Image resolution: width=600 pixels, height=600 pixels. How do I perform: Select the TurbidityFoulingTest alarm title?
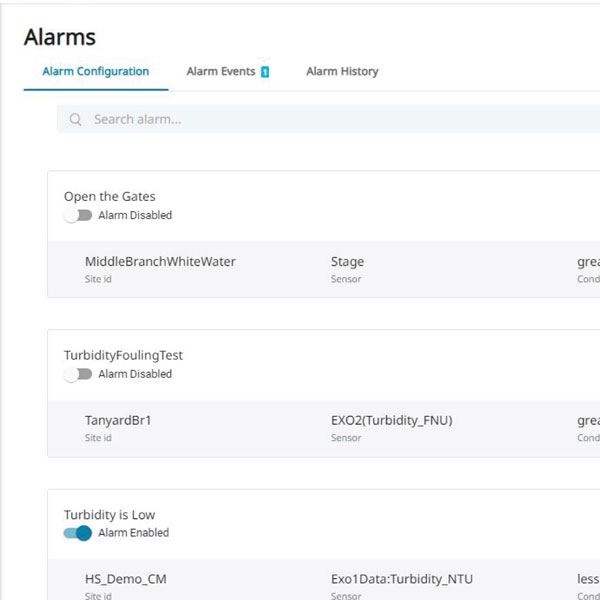(123, 356)
